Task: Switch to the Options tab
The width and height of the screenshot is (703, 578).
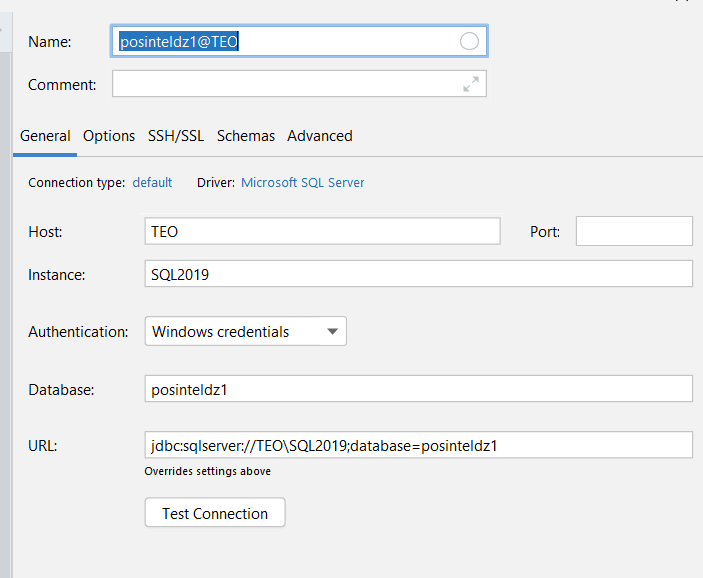Action: click(109, 136)
